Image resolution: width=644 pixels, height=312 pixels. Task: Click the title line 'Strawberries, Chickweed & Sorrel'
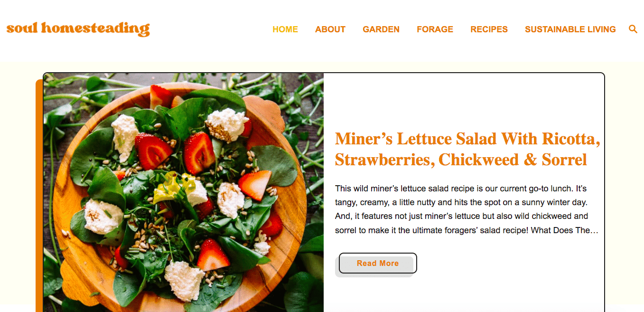(461, 160)
